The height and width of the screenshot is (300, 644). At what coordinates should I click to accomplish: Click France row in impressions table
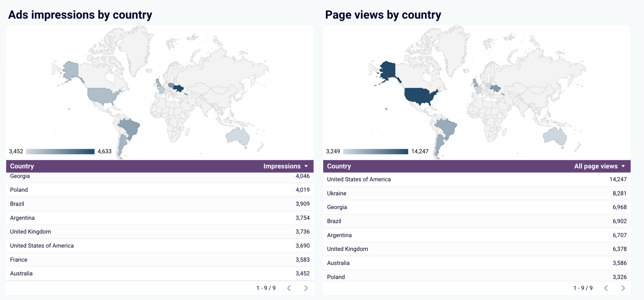click(160, 260)
